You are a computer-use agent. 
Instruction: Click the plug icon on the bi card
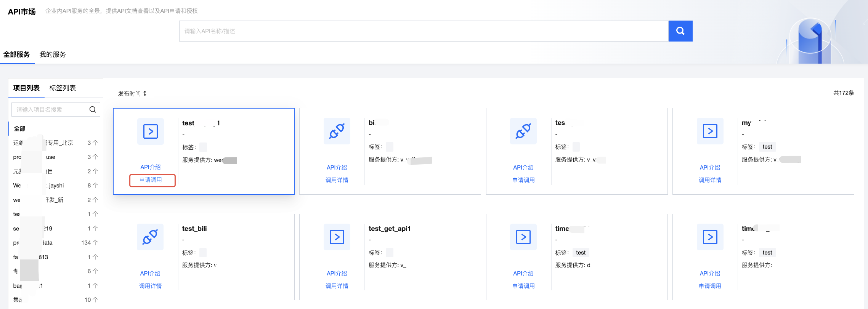tap(337, 131)
